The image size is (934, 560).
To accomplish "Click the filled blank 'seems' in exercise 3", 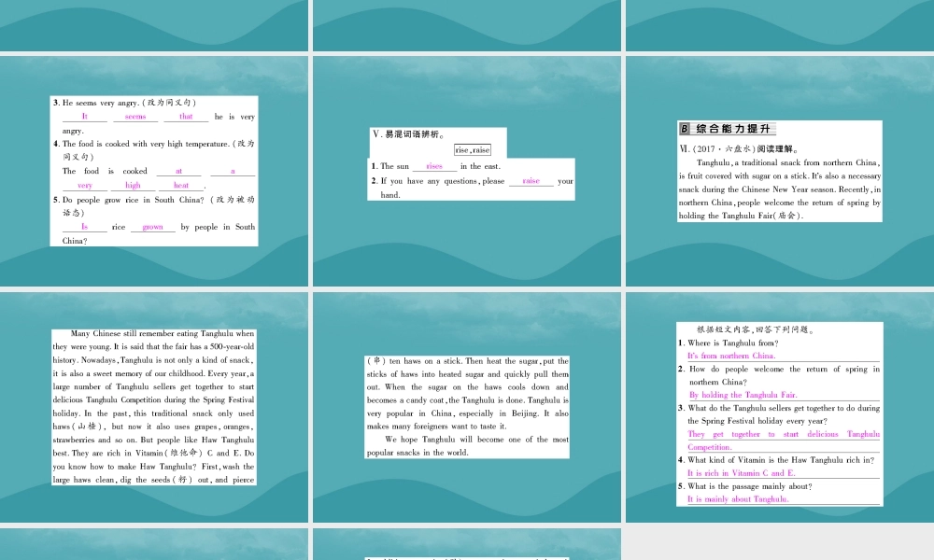I will click(x=135, y=117).
